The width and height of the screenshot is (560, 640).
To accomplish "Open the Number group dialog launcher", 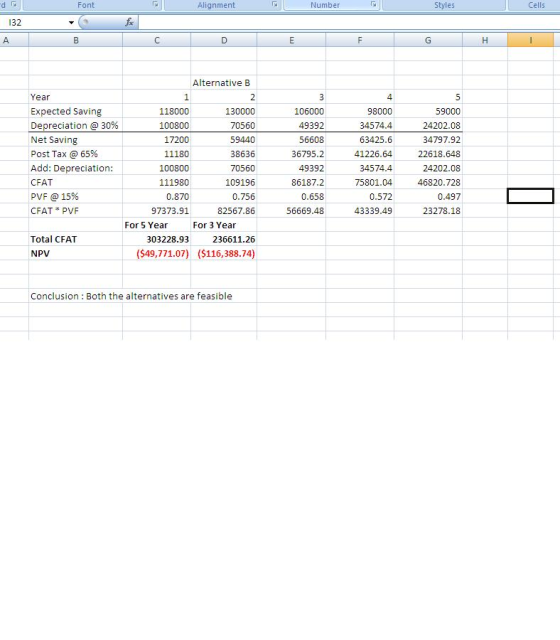I will pos(373,4).
